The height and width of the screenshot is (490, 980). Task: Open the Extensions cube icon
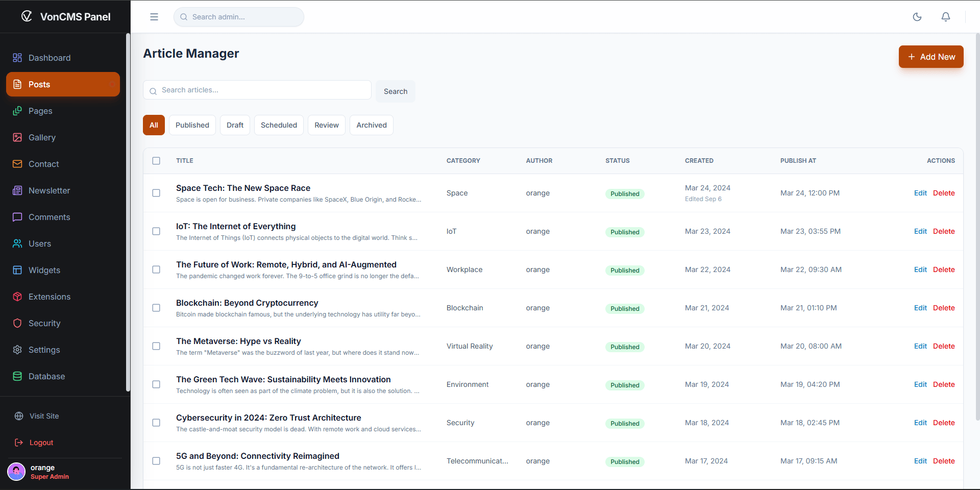coord(17,297)
